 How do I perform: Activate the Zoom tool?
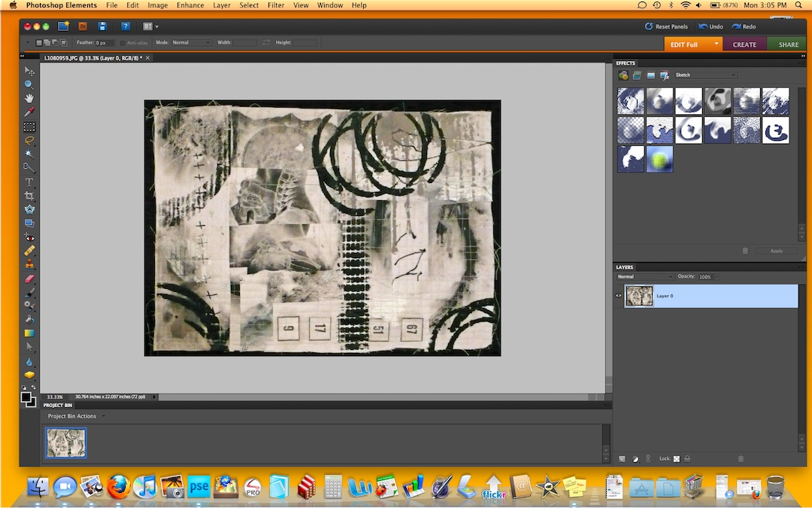[x=29, y=85]
